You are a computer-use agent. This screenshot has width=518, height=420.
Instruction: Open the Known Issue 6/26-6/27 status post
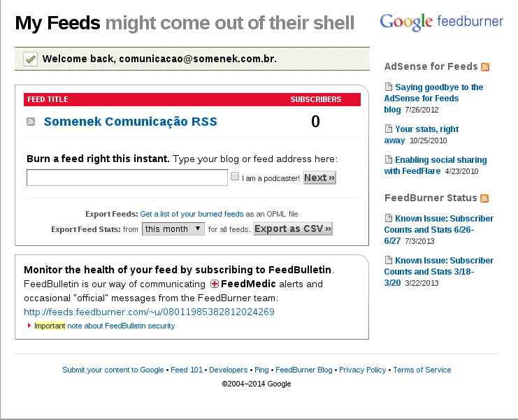pos(439,229)
